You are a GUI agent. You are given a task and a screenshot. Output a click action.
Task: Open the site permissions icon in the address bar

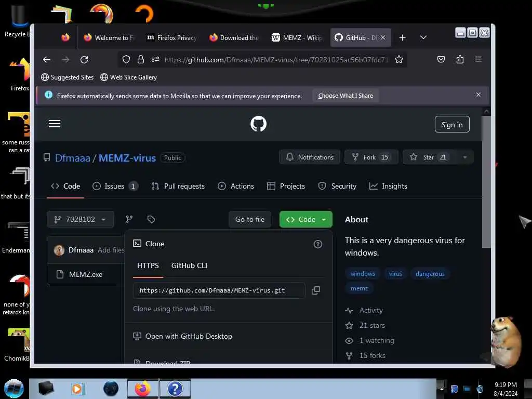(x=155, y=60)
